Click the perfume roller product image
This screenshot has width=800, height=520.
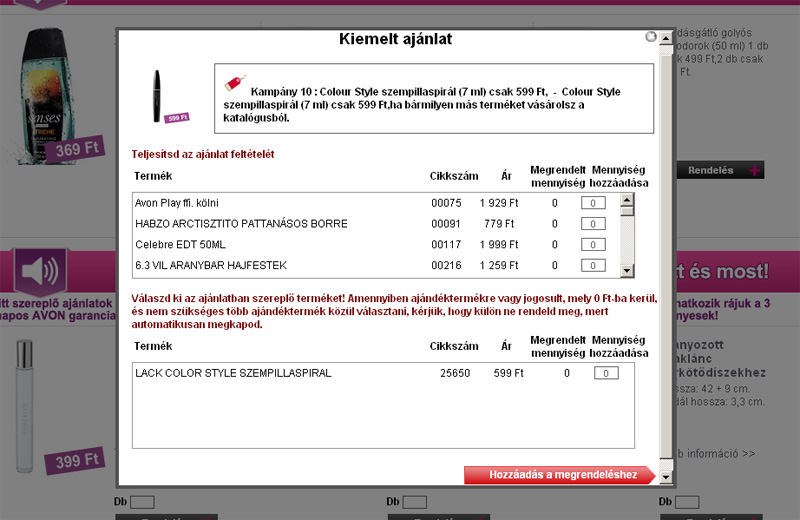coord(24,406)
